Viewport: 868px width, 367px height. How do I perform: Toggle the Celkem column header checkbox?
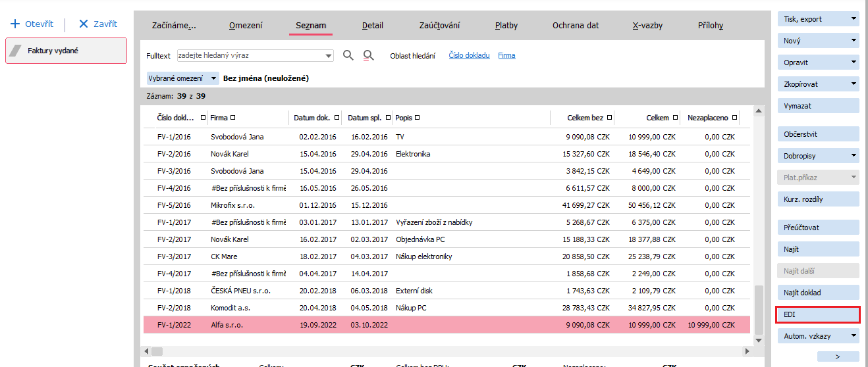point(675,118)
